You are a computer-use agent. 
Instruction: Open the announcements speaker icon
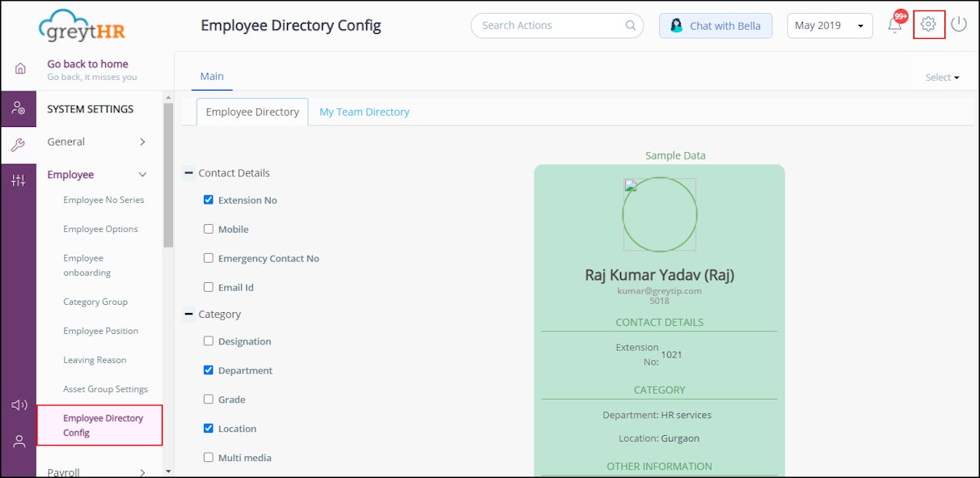(x=19, y=404)
